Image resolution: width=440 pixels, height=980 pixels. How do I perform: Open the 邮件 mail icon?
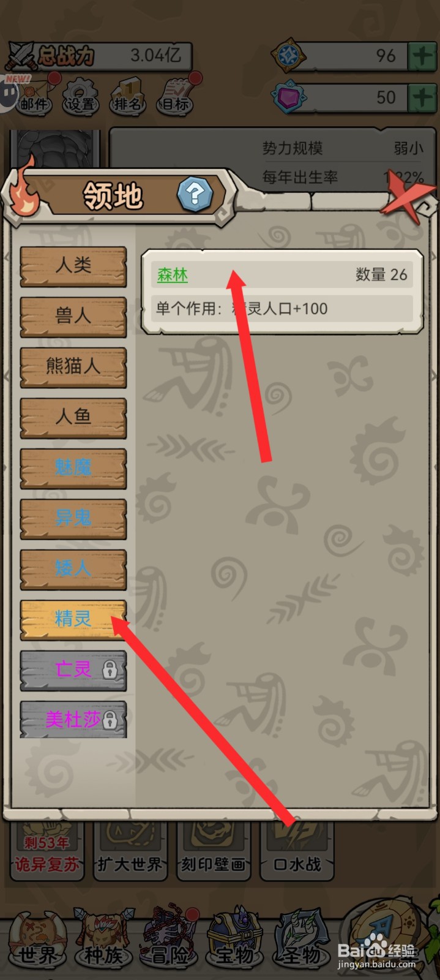pos(34,96)
